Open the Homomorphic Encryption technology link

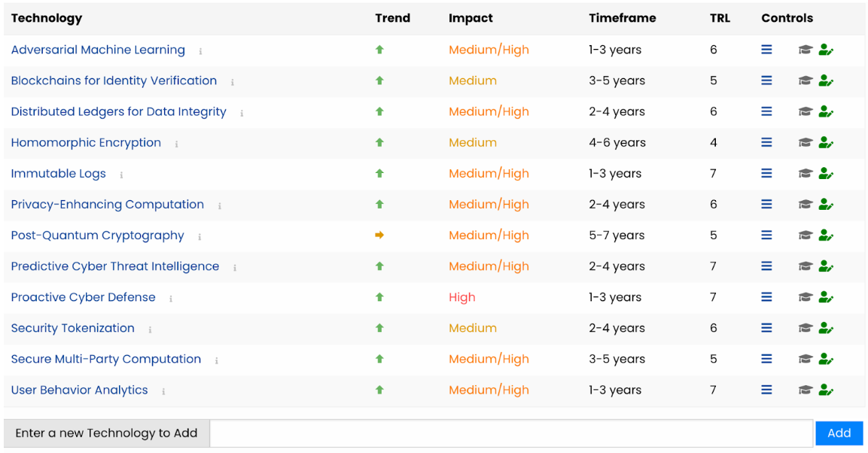[x=86, y=143]
